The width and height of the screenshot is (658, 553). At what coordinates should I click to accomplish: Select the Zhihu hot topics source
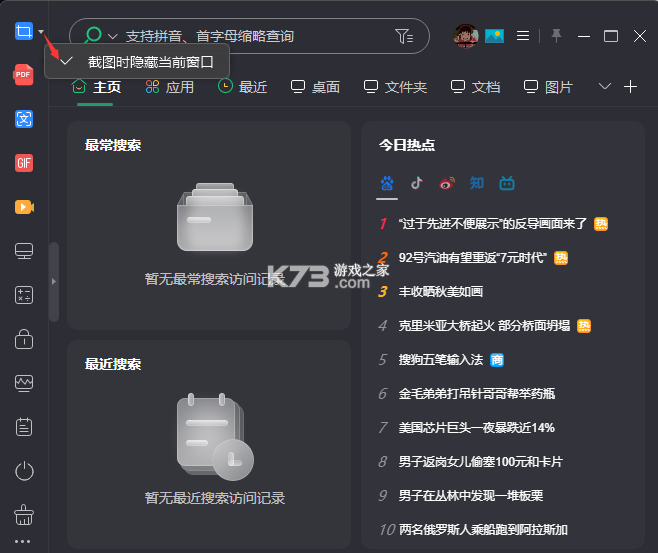(477, 183)
